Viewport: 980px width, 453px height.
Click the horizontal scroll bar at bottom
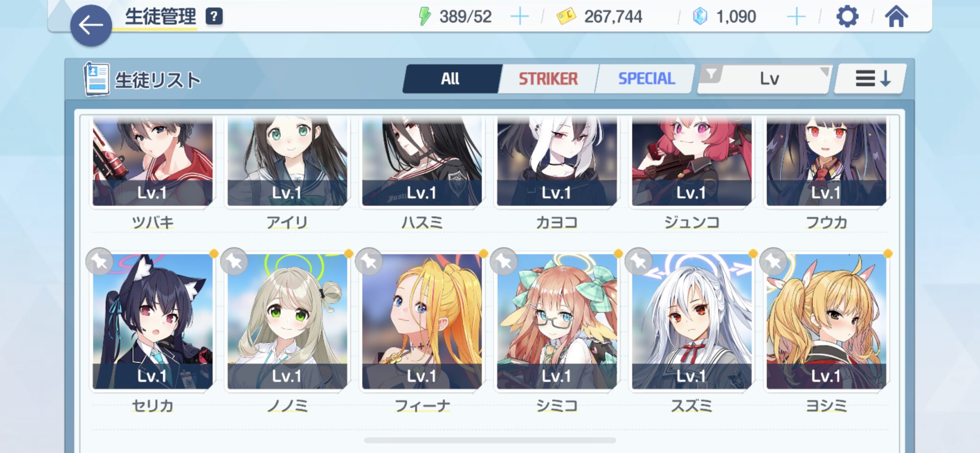coord(490,440)
